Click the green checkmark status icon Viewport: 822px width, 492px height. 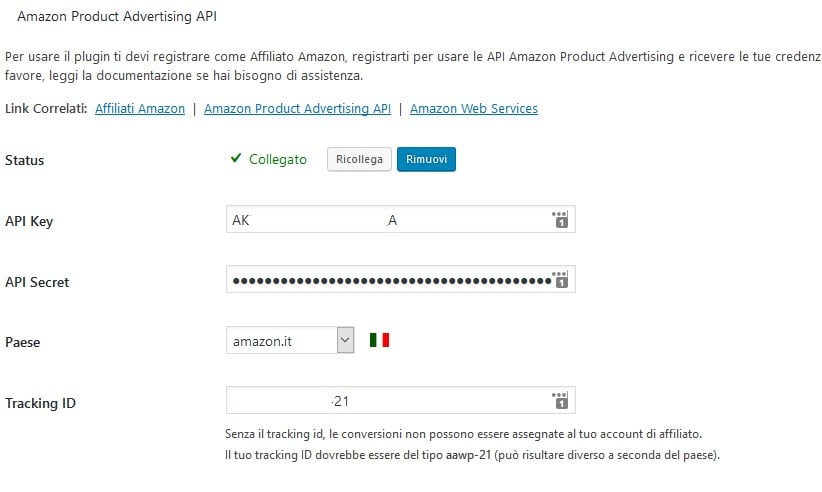(x=236, y=159)
